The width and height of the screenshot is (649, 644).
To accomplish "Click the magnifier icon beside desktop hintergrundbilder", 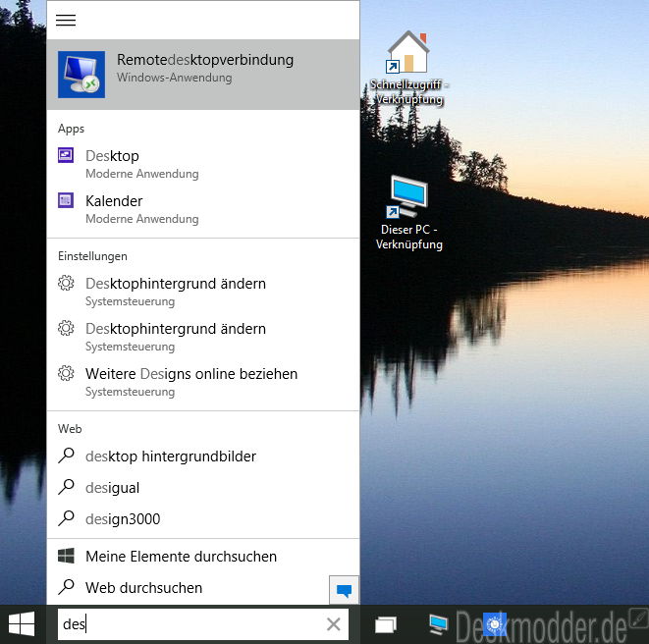I will [66, 456].
